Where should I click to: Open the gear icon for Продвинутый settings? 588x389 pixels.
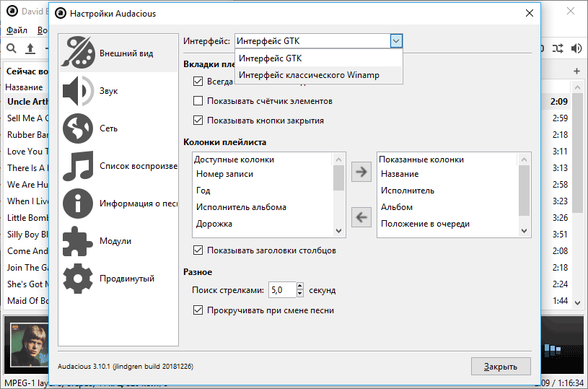(x=78, y=279)
